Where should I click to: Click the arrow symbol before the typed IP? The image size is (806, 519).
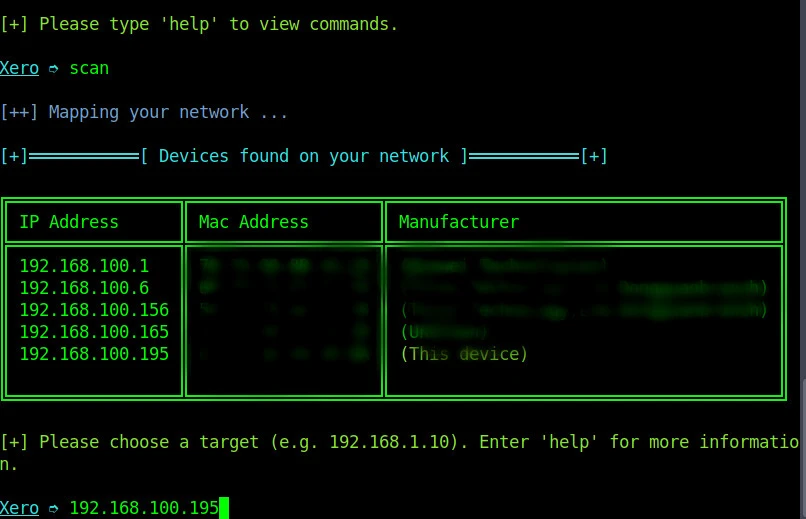[54, 508]
